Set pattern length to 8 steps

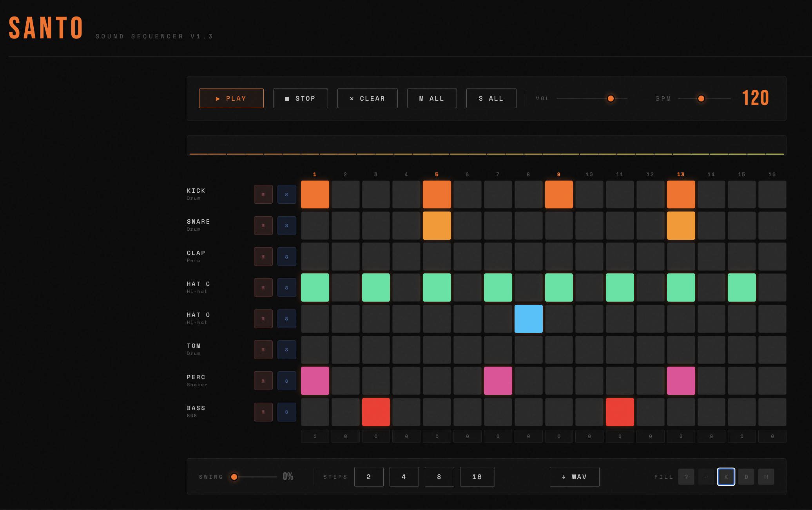pos(439,477)
